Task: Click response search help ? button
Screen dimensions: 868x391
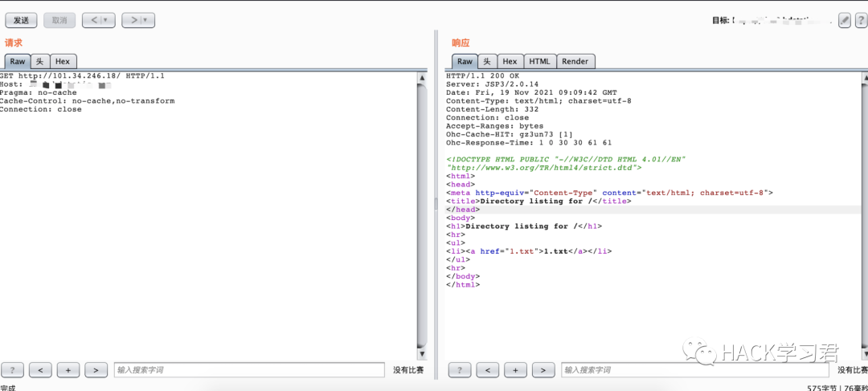Action: pos(460,370)
